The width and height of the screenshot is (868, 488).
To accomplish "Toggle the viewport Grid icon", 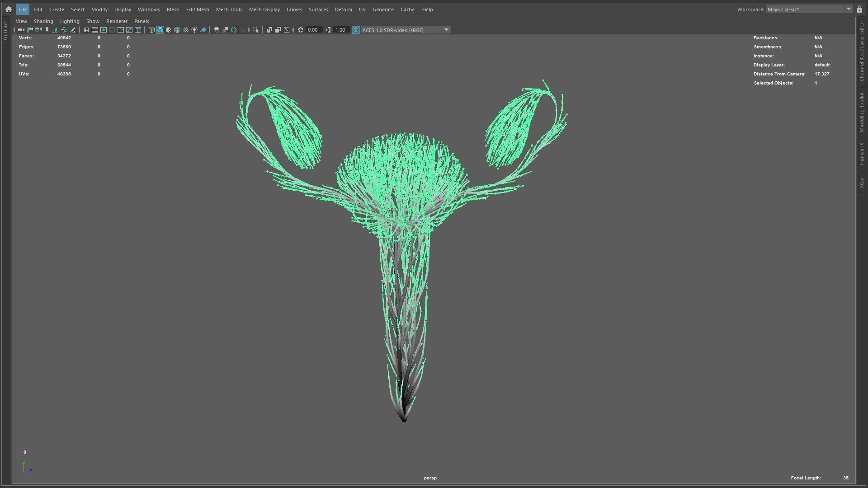I will [x=86, y=30].
